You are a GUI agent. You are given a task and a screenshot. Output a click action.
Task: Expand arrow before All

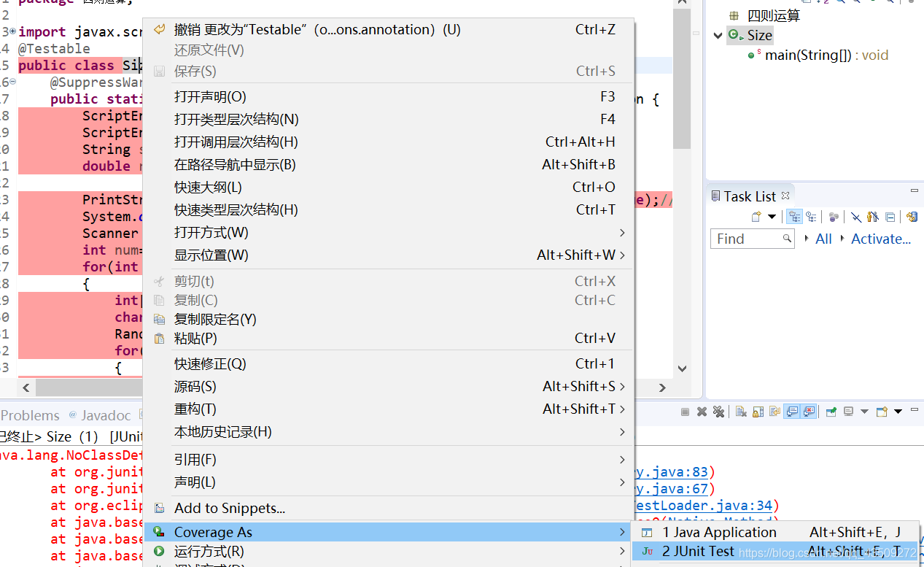807,238
